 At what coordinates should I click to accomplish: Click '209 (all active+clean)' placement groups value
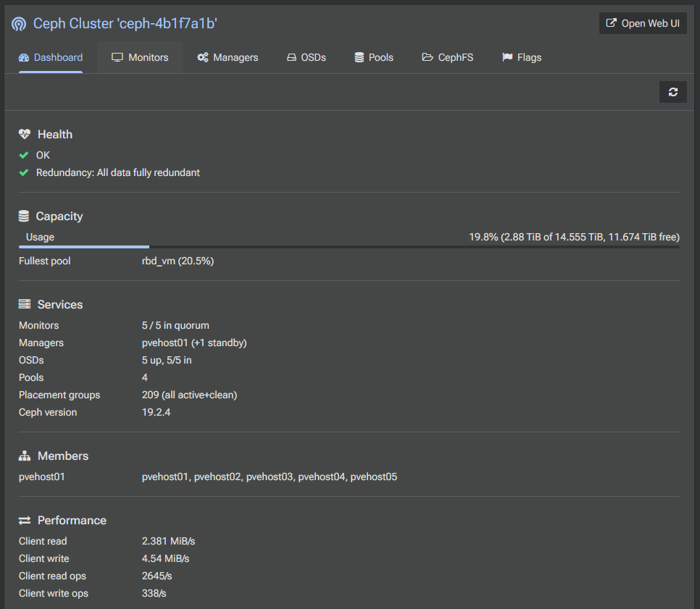[189, 395]
